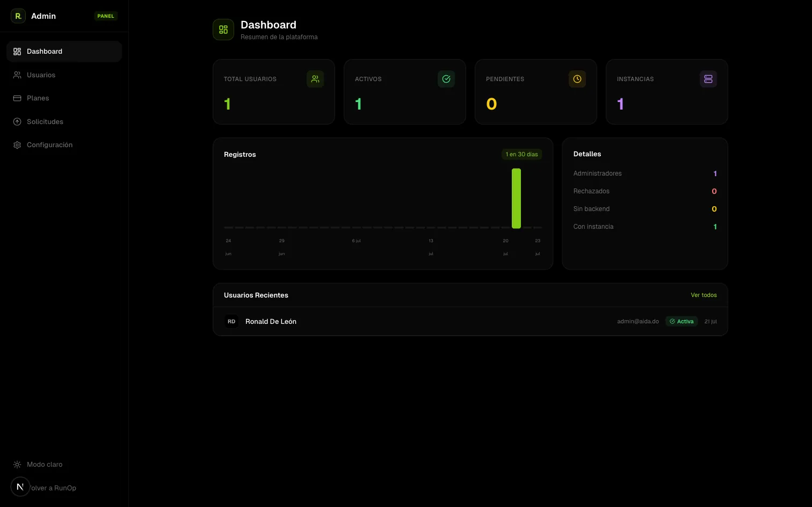The image size is (812, 507).
Task: Click the 24 jun axis label
Action: click(228, 247)
